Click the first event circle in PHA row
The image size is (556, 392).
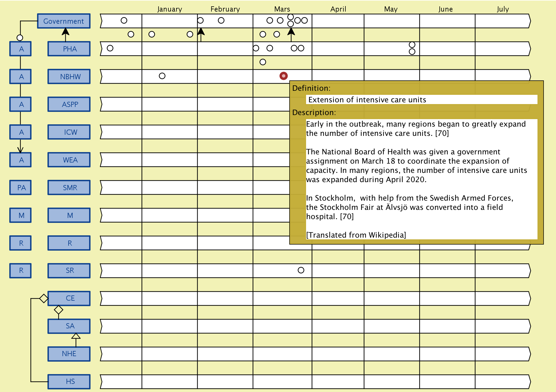[110, 48]
